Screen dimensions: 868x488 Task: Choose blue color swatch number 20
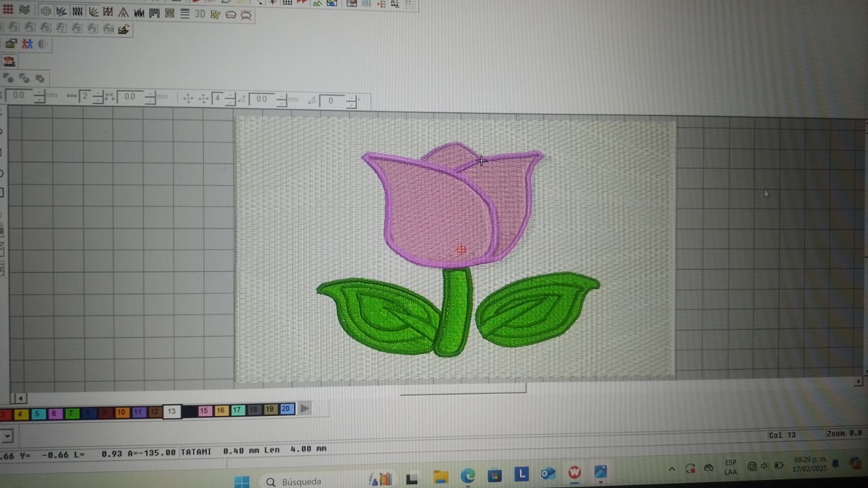(286, 409)
